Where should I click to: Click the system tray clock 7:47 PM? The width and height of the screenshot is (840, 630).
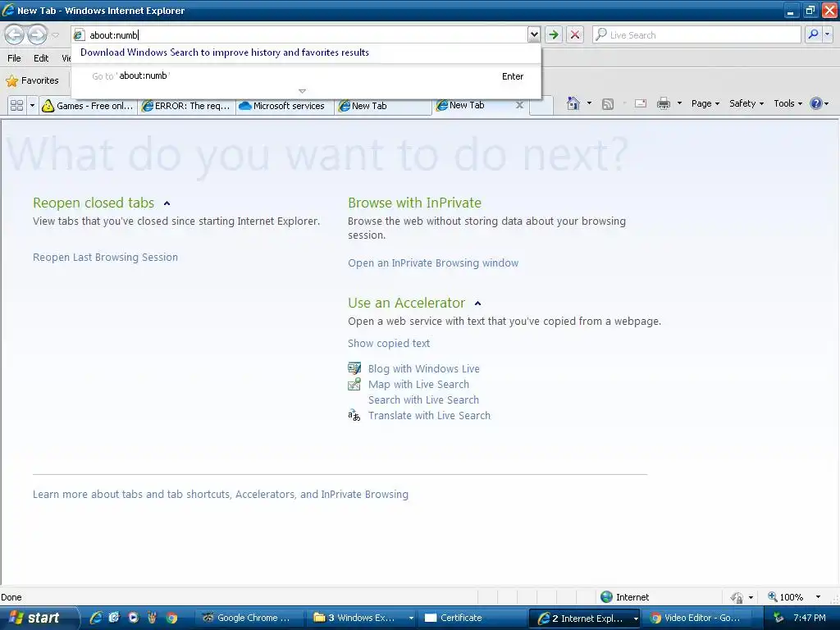(x=810, y=618)
